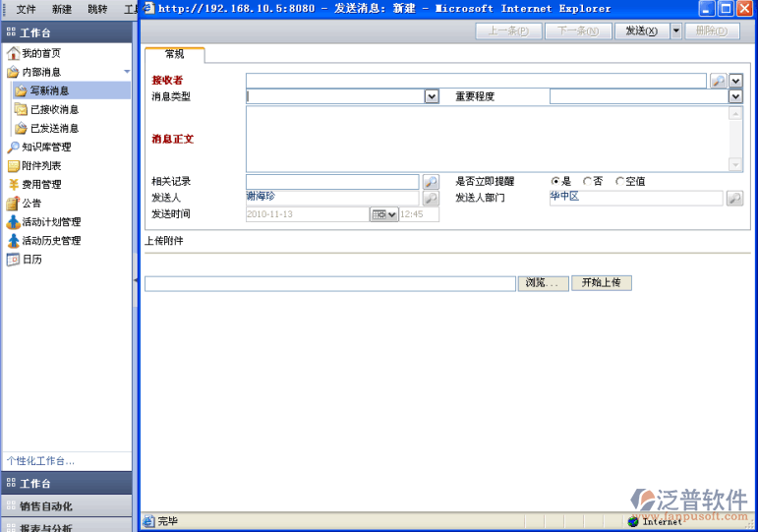Click lookup icon next to 发送人部门 field
The width and height of the screenshot is (758, 532).
734,199
